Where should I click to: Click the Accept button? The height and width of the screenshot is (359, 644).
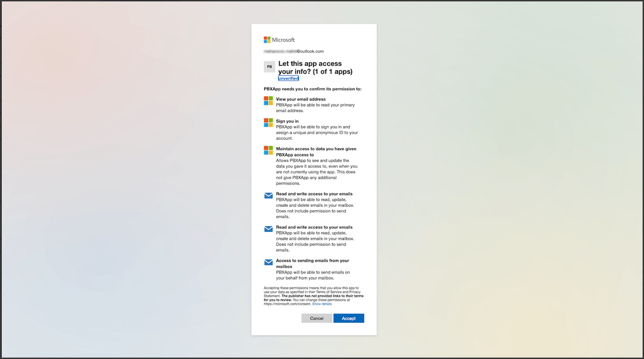[x=349, y=318]
